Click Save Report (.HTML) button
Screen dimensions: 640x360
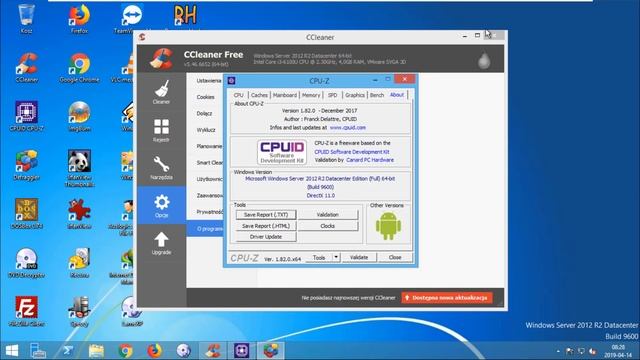click(266, 226)
